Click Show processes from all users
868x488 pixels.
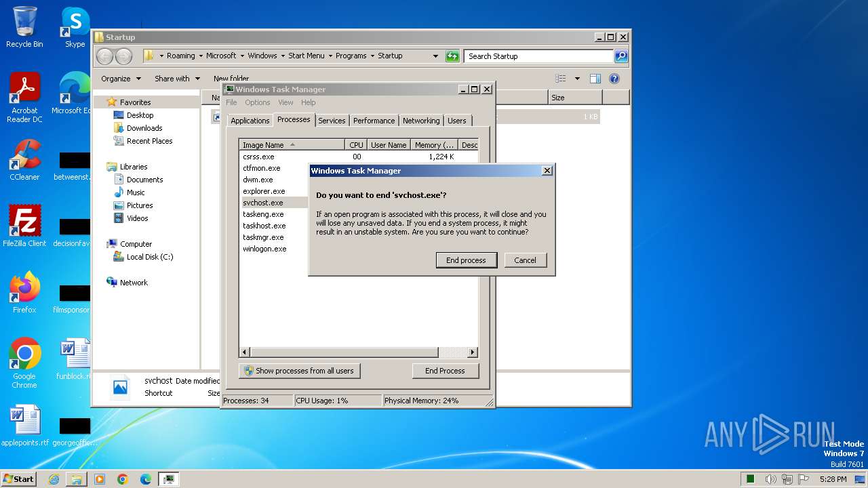(x=299, y=371)
